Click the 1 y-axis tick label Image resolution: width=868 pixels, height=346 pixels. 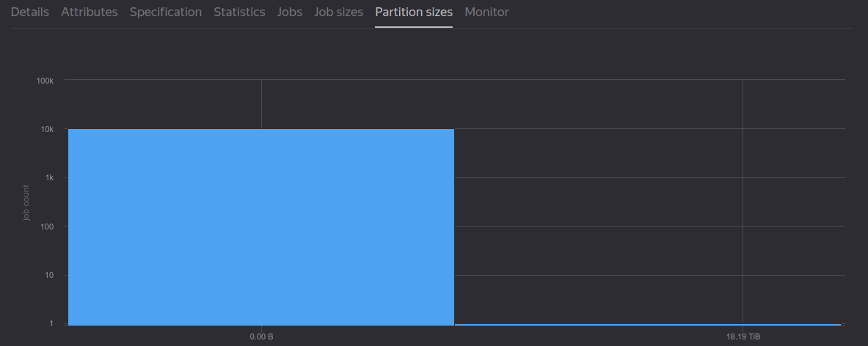tap(52, 324)
